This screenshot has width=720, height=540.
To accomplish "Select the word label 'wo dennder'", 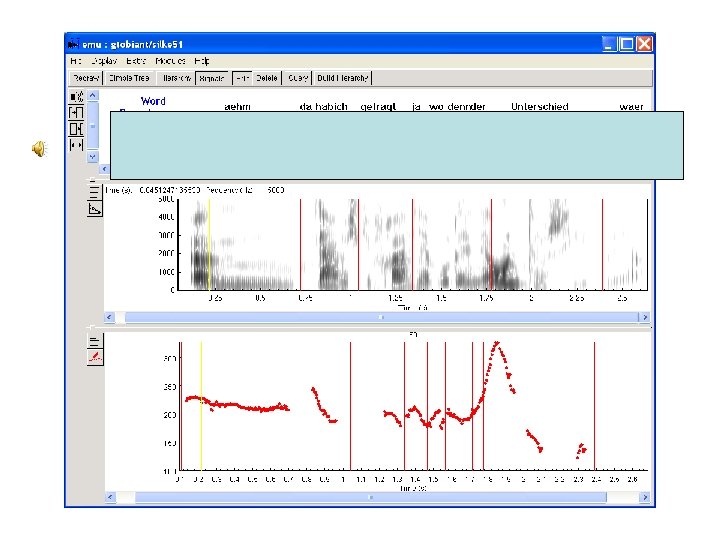I will [457, 107].
